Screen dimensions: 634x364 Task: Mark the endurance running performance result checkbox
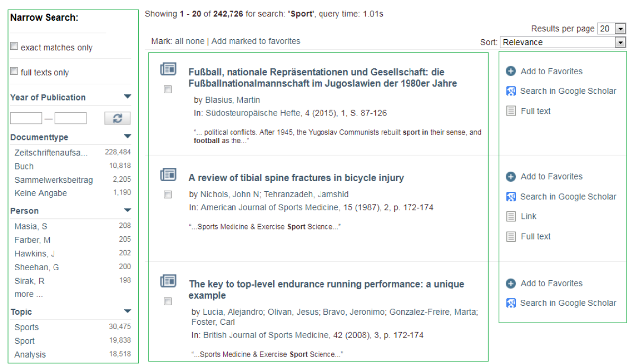tap(168, 301)
